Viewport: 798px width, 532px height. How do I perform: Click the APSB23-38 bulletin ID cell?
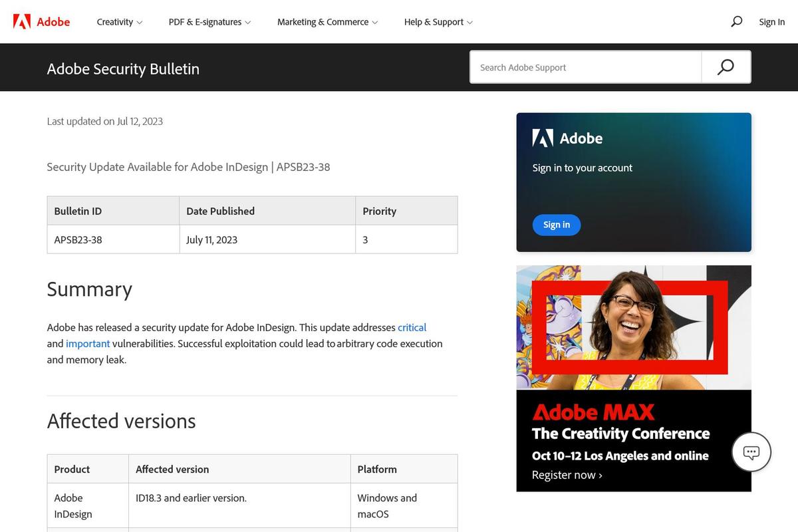tap(113, 239)
